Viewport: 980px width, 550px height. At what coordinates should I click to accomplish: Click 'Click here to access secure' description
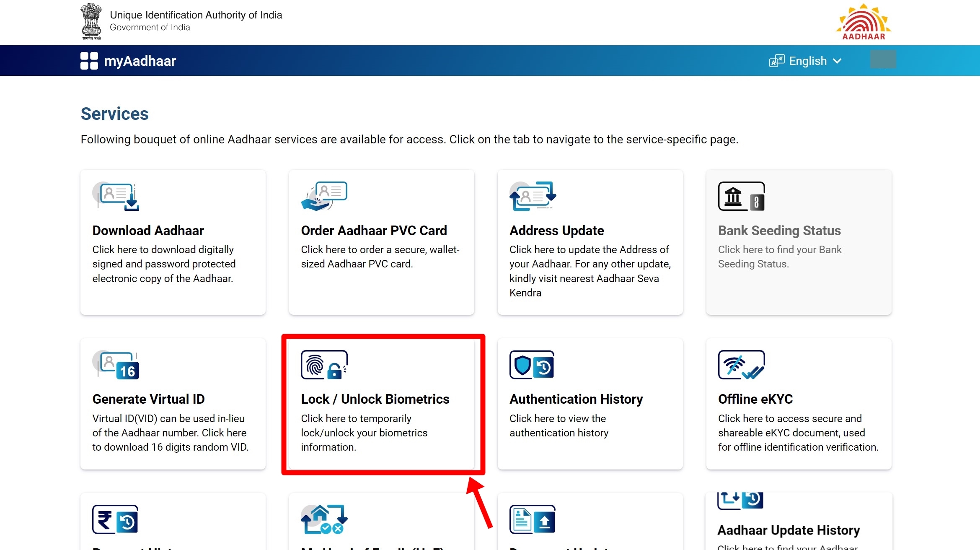click(x=798, y=433)
